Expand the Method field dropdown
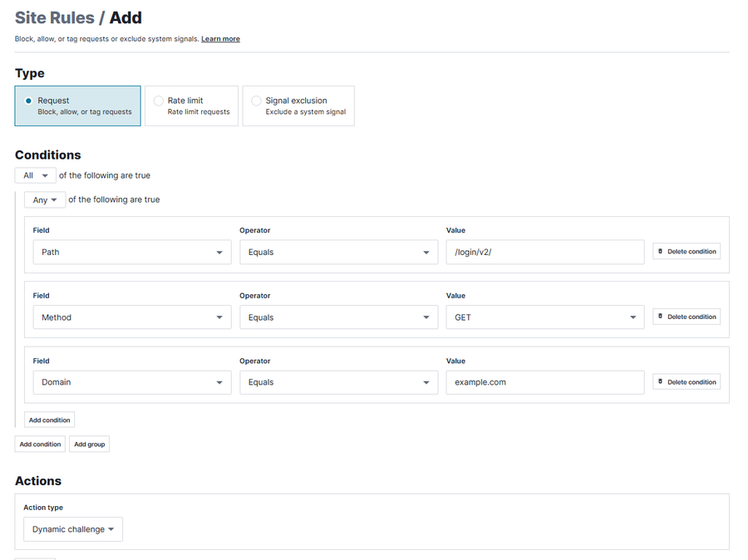The width and height of the screenshot is (748, 560). (132, 317)
